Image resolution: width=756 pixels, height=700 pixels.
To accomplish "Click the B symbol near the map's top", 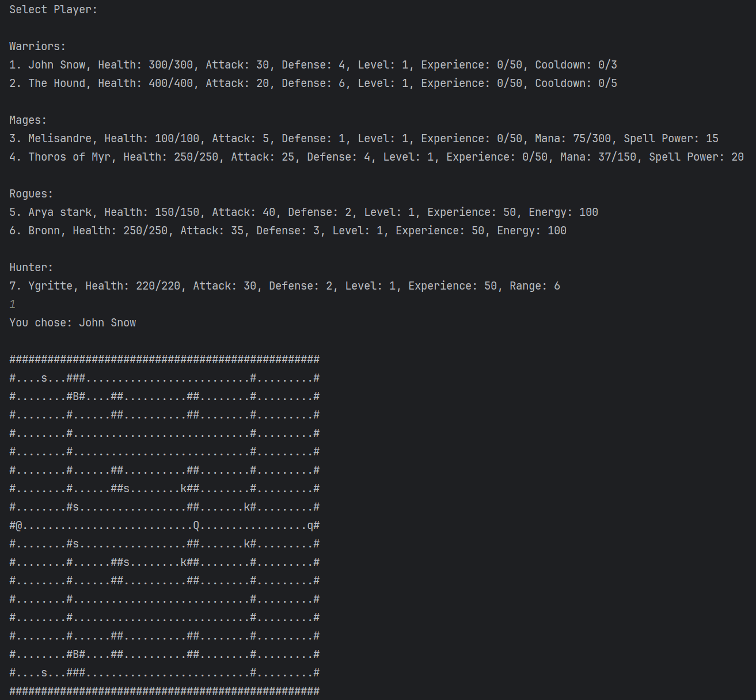I will [75, 397].
